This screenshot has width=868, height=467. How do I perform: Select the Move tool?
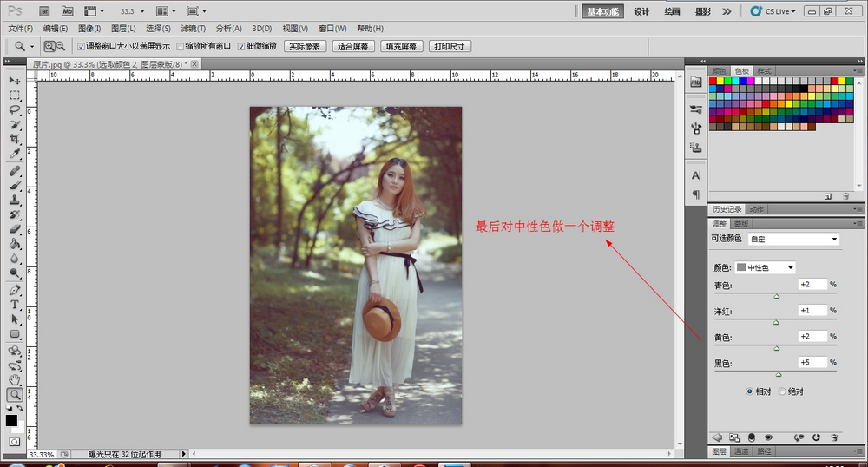point(15,80)
